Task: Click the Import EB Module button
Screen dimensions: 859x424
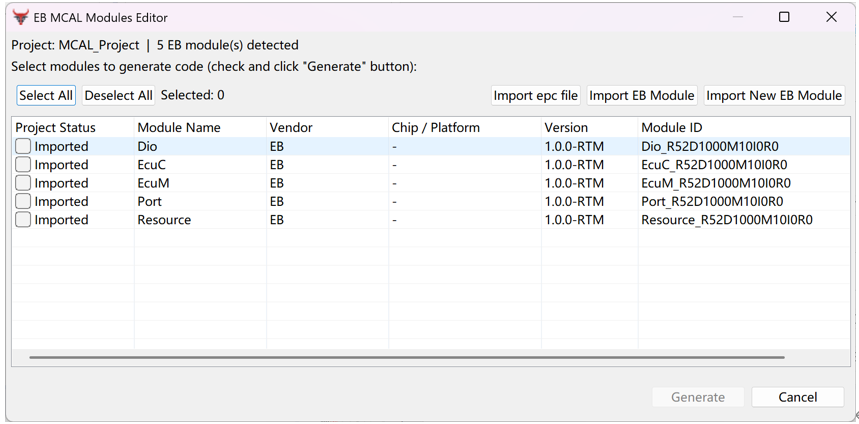Action: tap(642, 95)
